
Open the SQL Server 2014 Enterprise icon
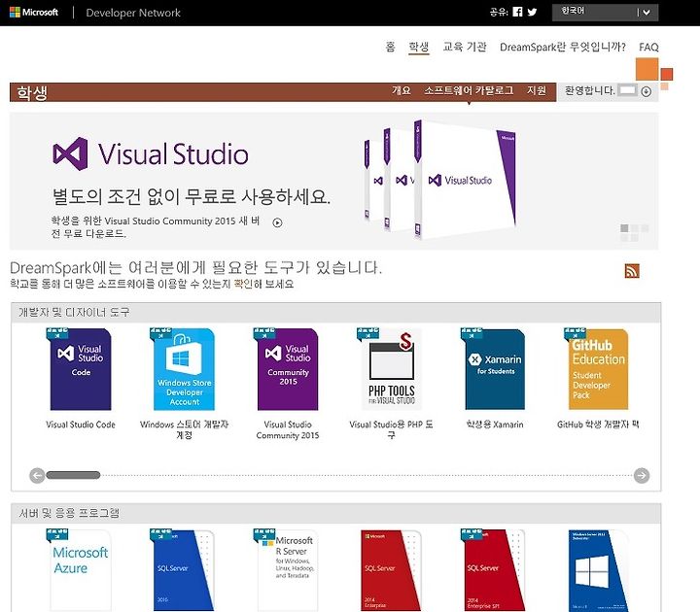pyautogui.click(x=391, y=569)
